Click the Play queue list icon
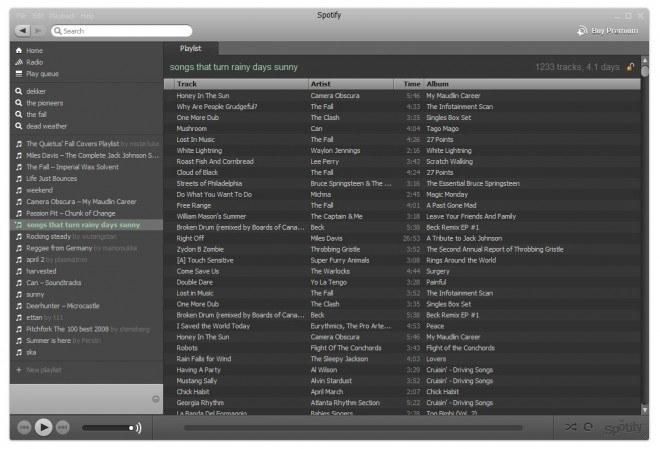This screenshot has height=449, width=660. [19, 74]
